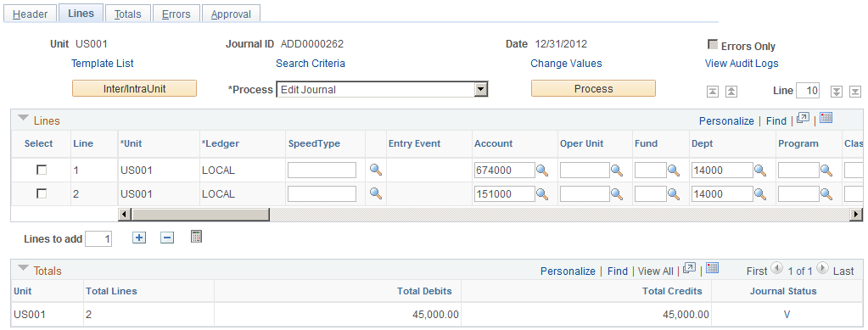Screen dimensions: 868x330
Task: Click SpeedType lookup magnifier in line 1
Action: [376, 170]
